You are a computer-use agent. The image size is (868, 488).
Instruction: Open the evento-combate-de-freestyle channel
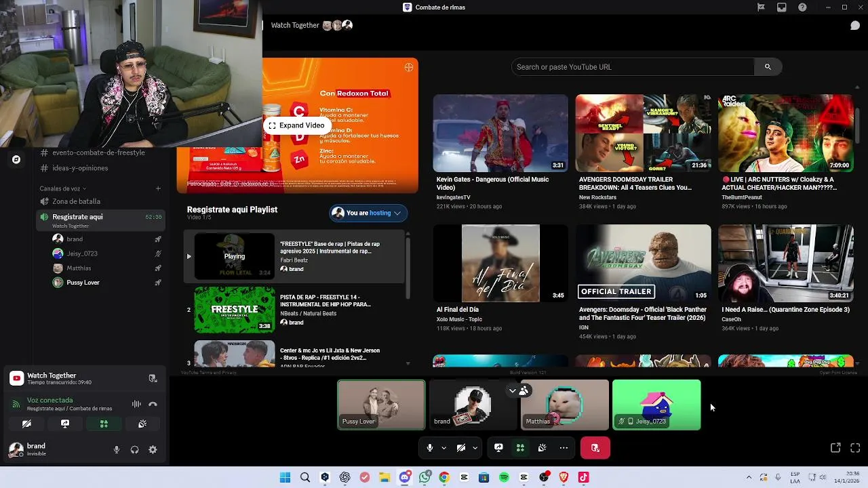tap(99, 152)
